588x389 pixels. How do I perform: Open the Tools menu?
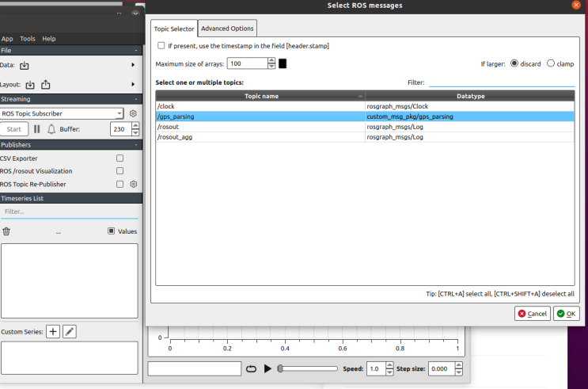point(28,39)
